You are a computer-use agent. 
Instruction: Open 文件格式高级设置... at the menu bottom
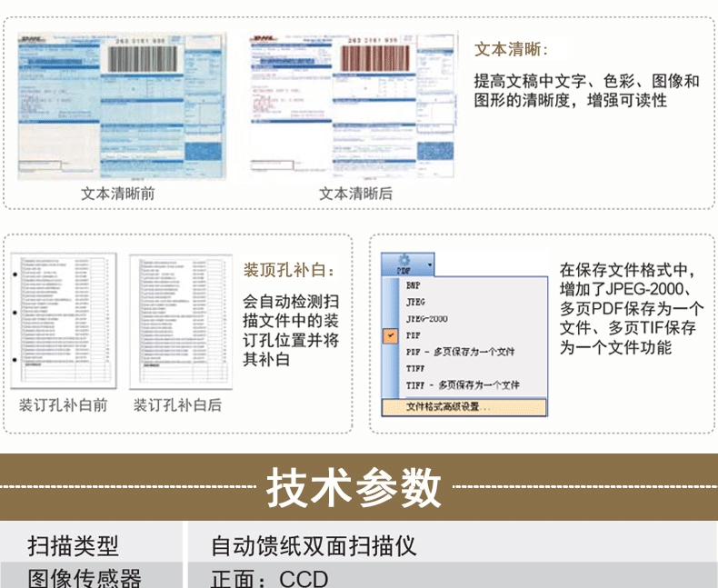(x=448, y=407)
